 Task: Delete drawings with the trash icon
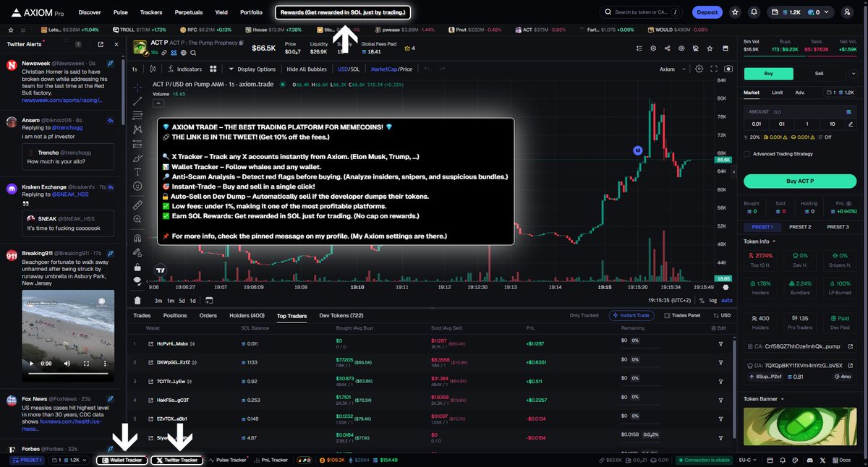pyautogui.click(x=137, y=300)
